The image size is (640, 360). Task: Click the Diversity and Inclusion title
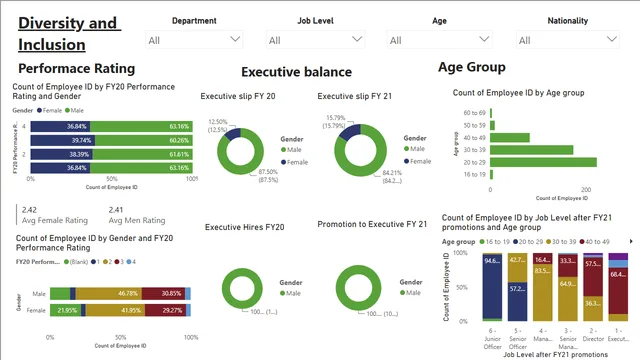[x=69, y=34]
